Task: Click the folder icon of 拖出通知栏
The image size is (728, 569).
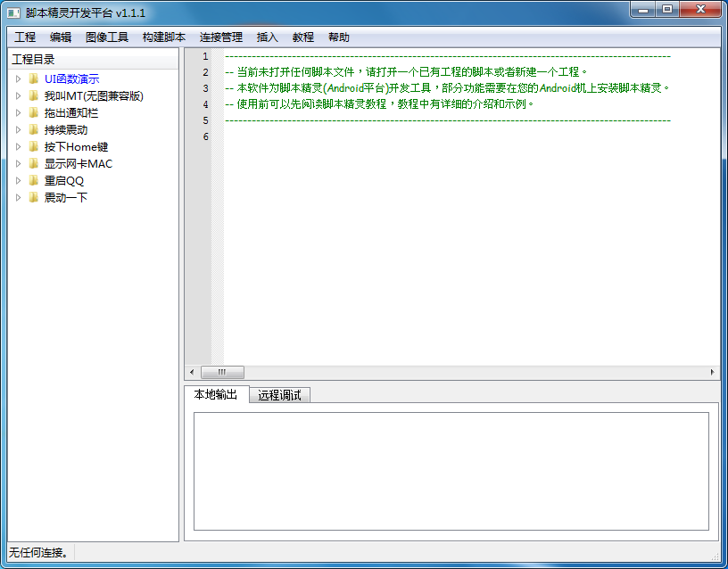Action: [33, 112]
